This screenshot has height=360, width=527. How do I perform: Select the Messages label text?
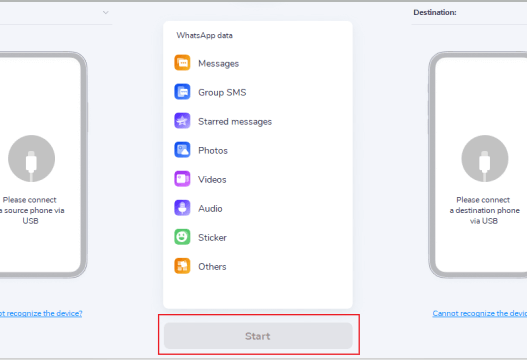218,64
